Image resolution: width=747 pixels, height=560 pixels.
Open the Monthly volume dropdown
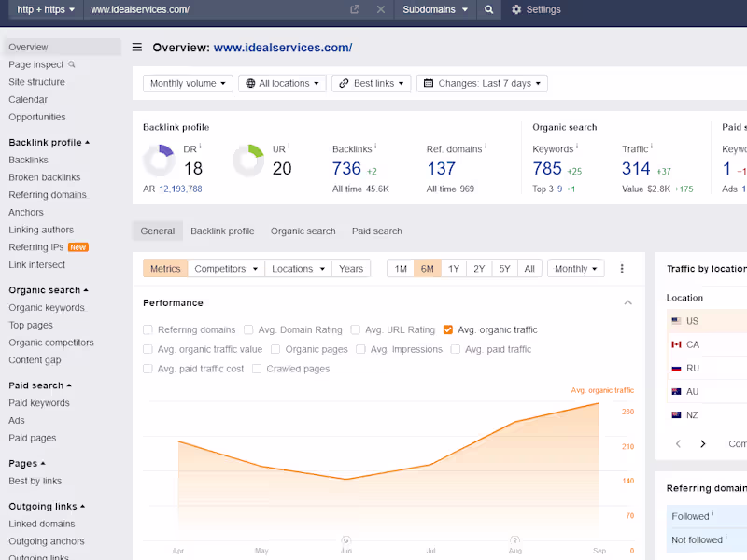point(189,83)
